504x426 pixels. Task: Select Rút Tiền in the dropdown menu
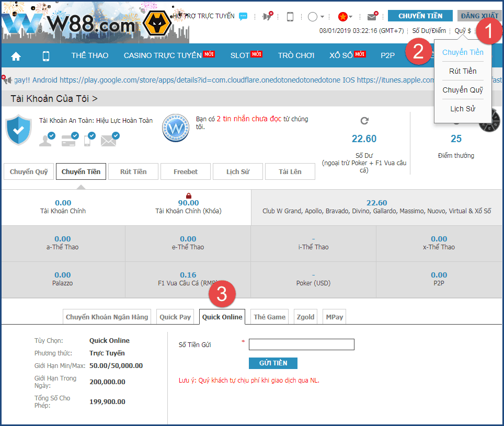pyautogui.click(x=463, y=71)
